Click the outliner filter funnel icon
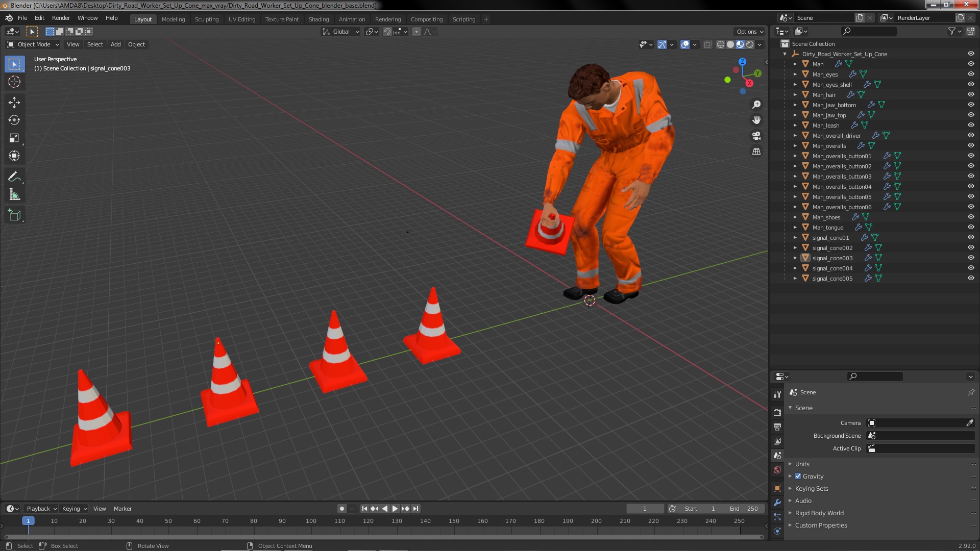 click(x=951, y=31)
